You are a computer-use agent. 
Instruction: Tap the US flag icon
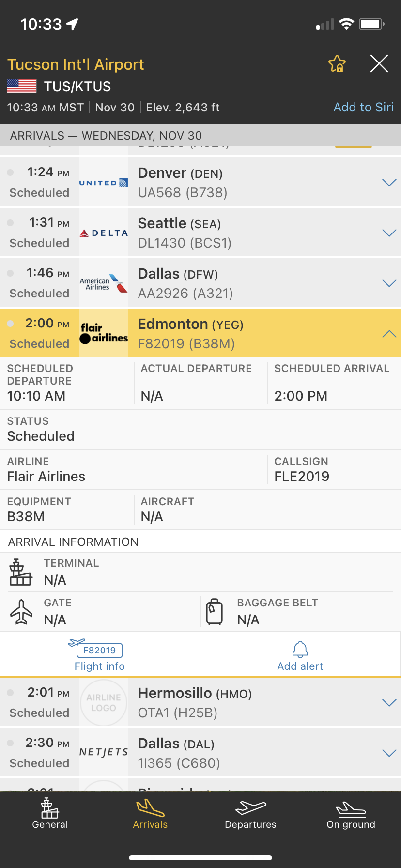click(x=22, y=86)
